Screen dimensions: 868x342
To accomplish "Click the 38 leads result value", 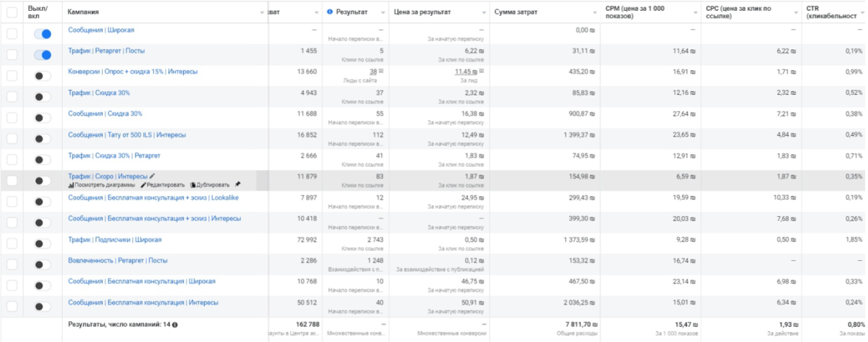I will pyautogui.click(x=373, y=72).
